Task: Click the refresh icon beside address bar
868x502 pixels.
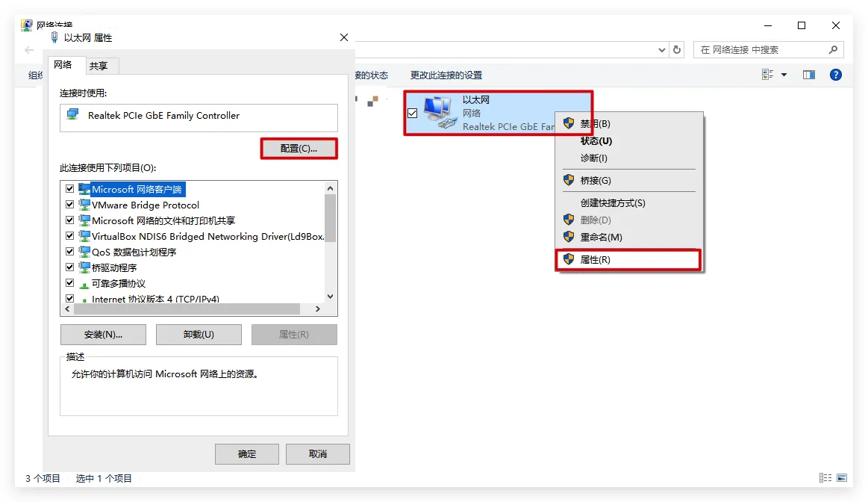Action: pyautogui.click(x=677, y=50)
